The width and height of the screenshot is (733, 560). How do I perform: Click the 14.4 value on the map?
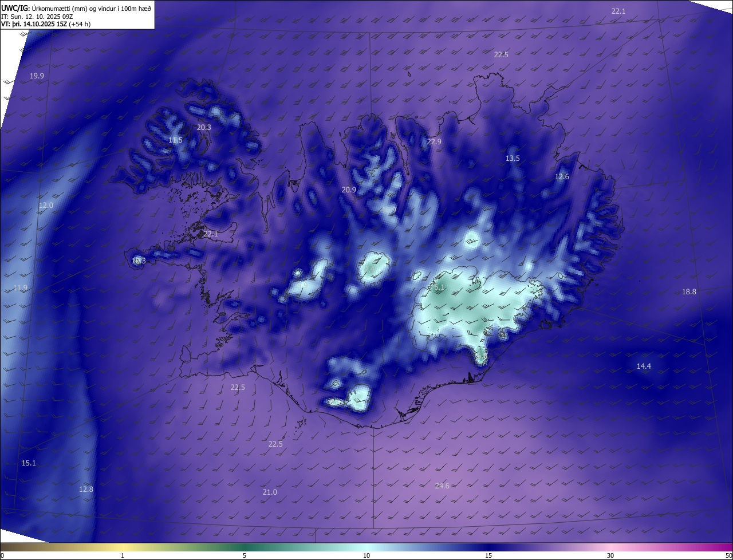pyautogui.click(x=644, y=366)
